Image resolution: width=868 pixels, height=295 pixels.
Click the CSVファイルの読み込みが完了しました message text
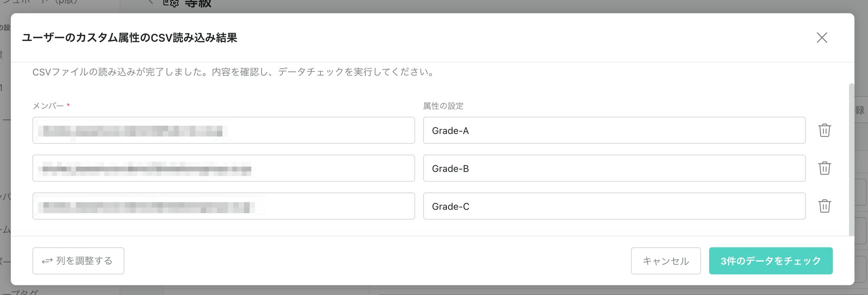pyautogui.click(x=234, y=72)
